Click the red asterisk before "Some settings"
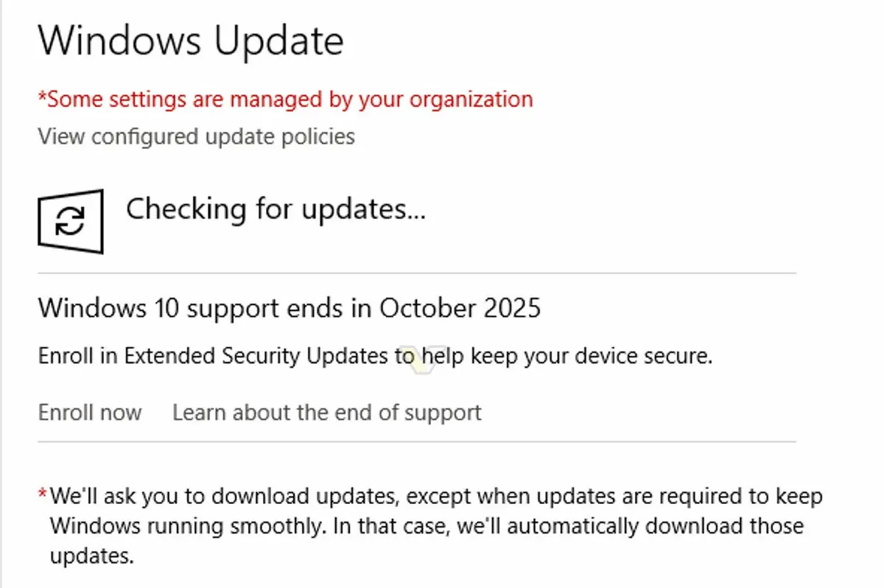Viewport: 884px width, 588px height. click(x=43, y=97)
